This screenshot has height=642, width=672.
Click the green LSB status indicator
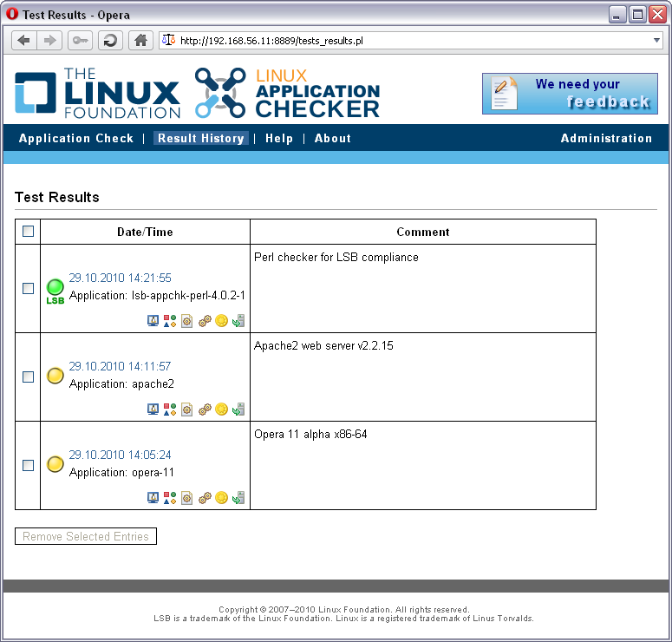tap(55, 292)
